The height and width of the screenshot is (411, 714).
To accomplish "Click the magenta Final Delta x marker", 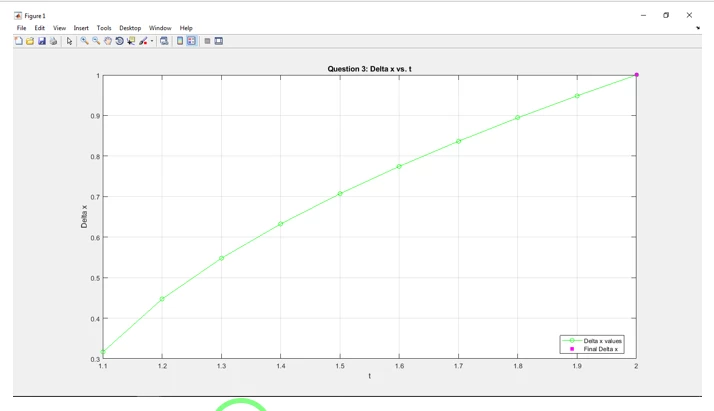I will 636,75.
